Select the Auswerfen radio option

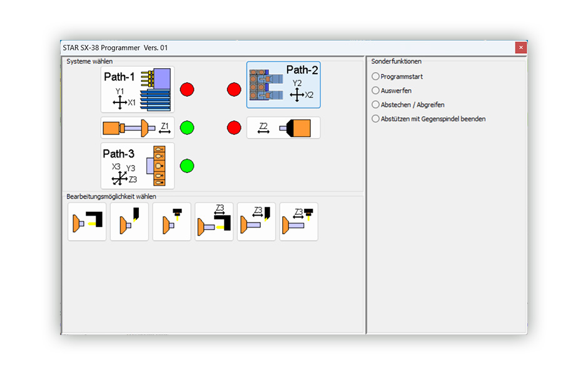point(392,91)
